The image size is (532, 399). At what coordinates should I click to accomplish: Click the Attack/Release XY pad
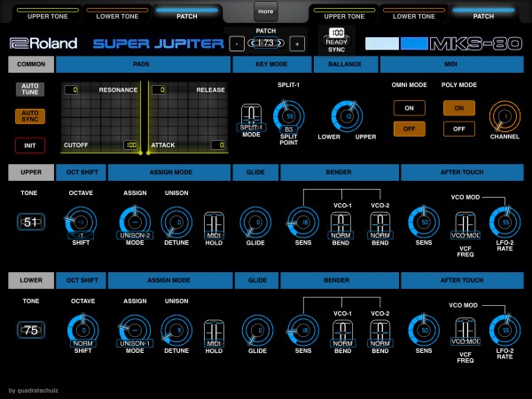coord(188,117)
